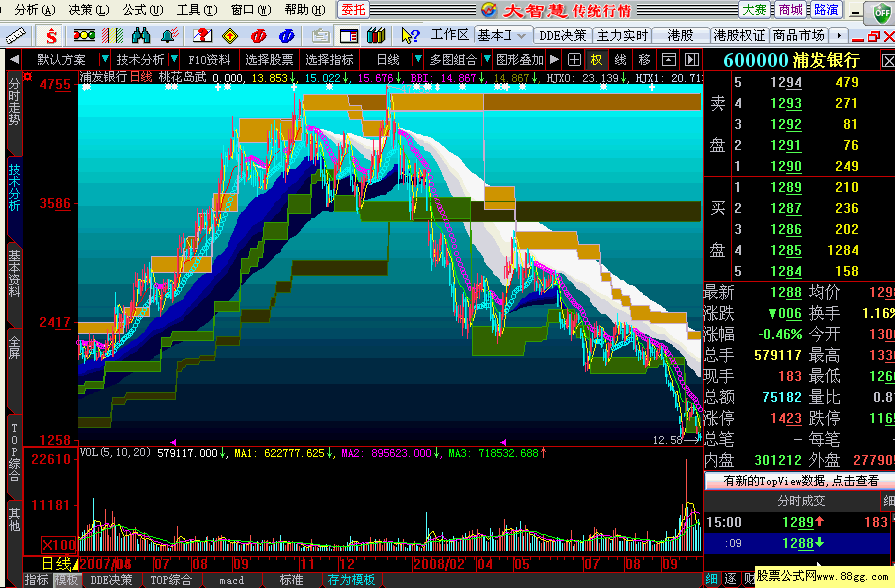Click the ruler measurement tool icon

pyautogui.click(x=15, y=36)
